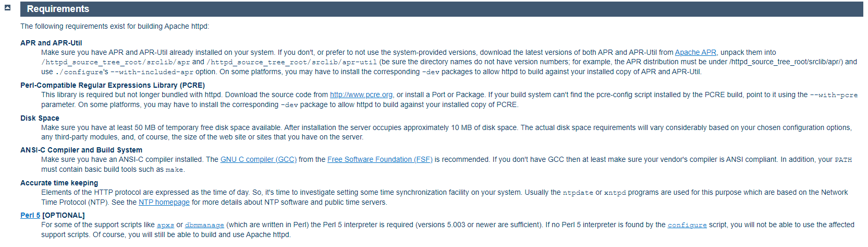Image resolution: width=868 pixels, height=247 pixels.
Task: Click the Requirements section header
Action: [x=58, y=9]
